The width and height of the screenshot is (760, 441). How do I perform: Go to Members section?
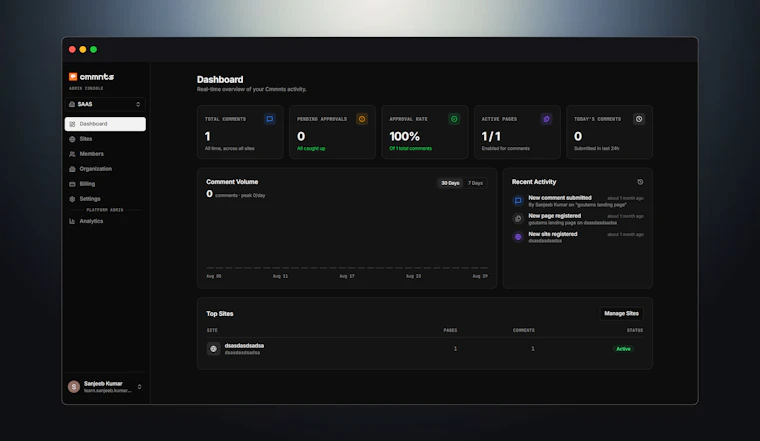pos(105,154)
